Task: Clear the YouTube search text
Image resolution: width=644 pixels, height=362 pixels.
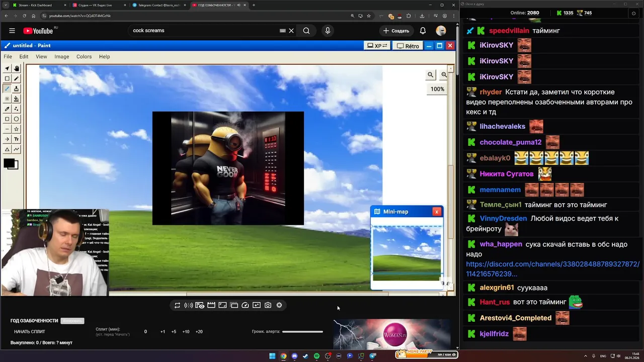Action: [x=291, y=31]
